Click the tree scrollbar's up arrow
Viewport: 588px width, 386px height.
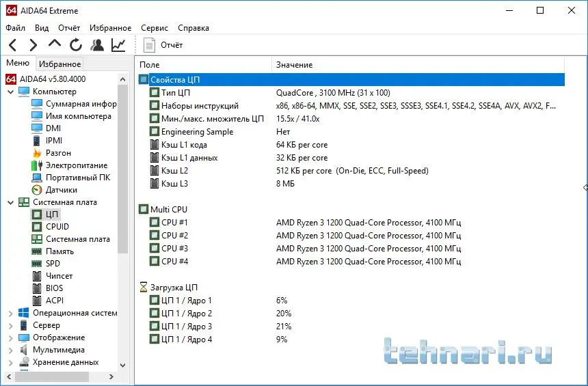point(122,79)
